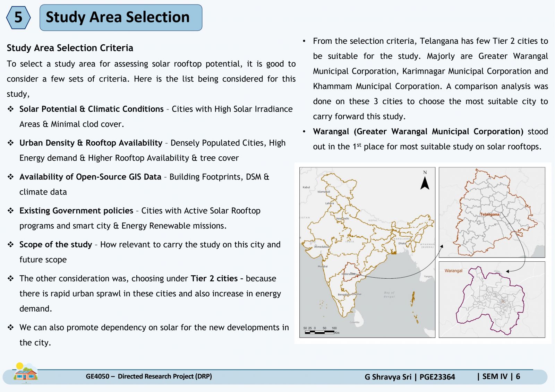Click 'Urban Density & Rooftop Availability' text

[91, 143]
